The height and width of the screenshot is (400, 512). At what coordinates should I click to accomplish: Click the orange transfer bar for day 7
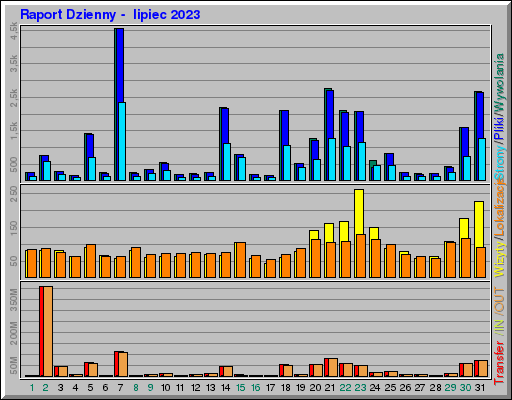coord(123,364)
